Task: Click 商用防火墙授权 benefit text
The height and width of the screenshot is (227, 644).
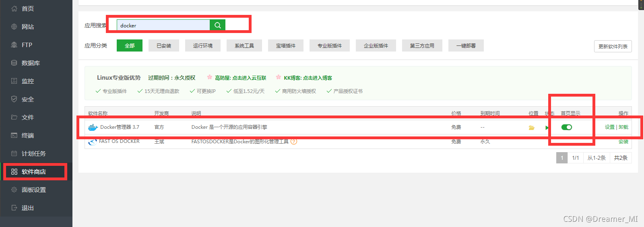Action: pos(299,91)
